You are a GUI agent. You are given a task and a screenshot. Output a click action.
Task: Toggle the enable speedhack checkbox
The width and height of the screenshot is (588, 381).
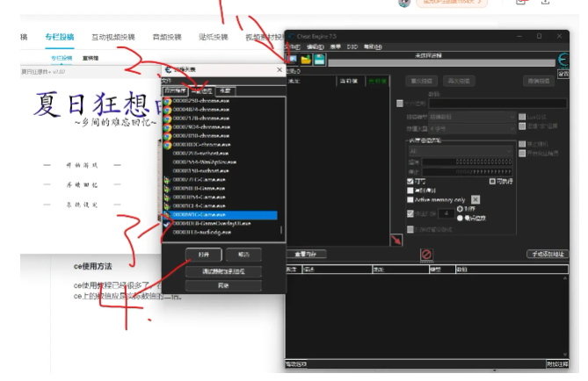(x=522, y=154)
